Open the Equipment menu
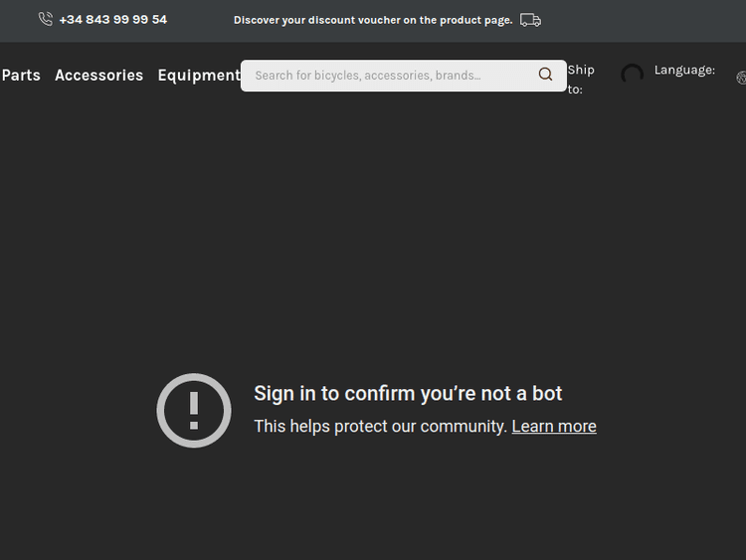The image size is (746, 560). 198,76
